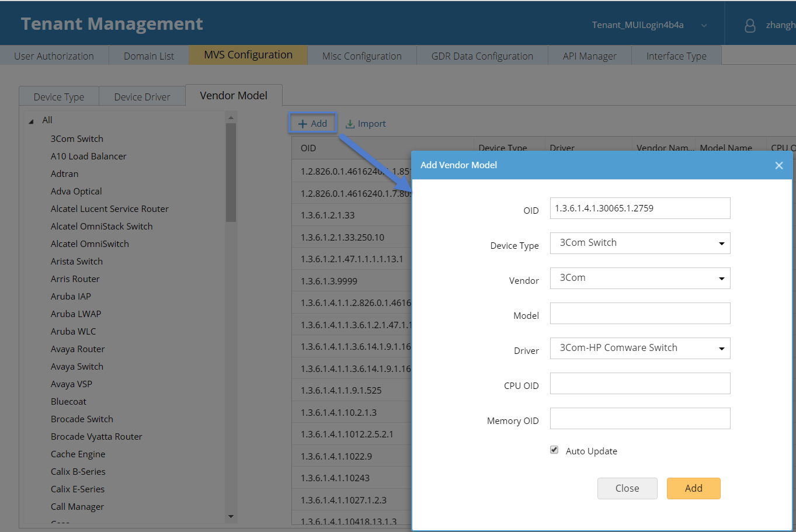Focus the CPU OID input field

pos(640,384)
